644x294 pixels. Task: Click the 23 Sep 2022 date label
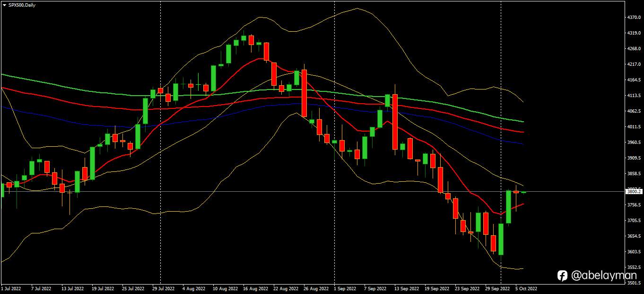tap(468, 288)
